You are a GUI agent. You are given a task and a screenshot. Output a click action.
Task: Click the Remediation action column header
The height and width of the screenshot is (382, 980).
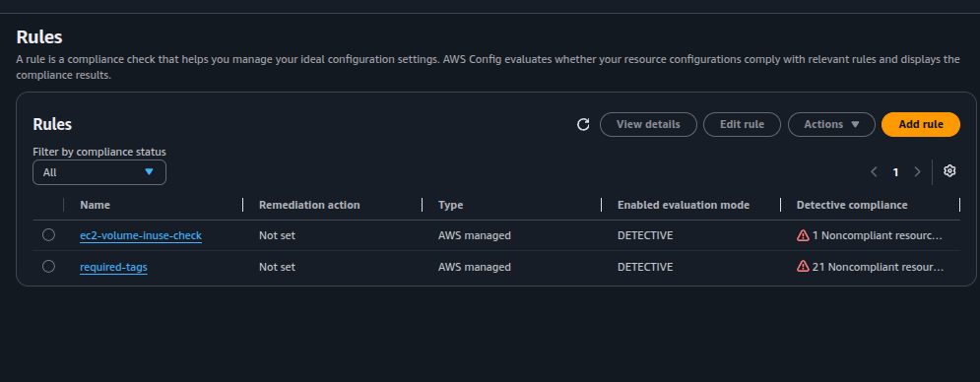tap(309, 205)
